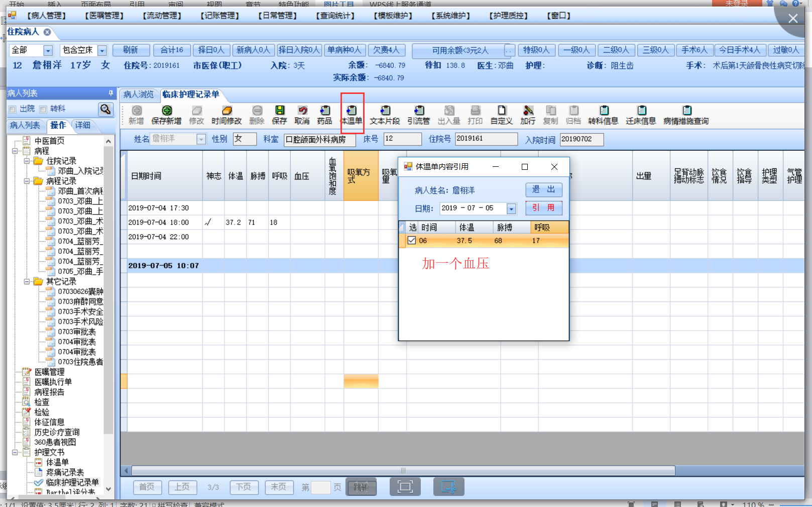Click the 出入量 toolbar icon

[449, 115]
